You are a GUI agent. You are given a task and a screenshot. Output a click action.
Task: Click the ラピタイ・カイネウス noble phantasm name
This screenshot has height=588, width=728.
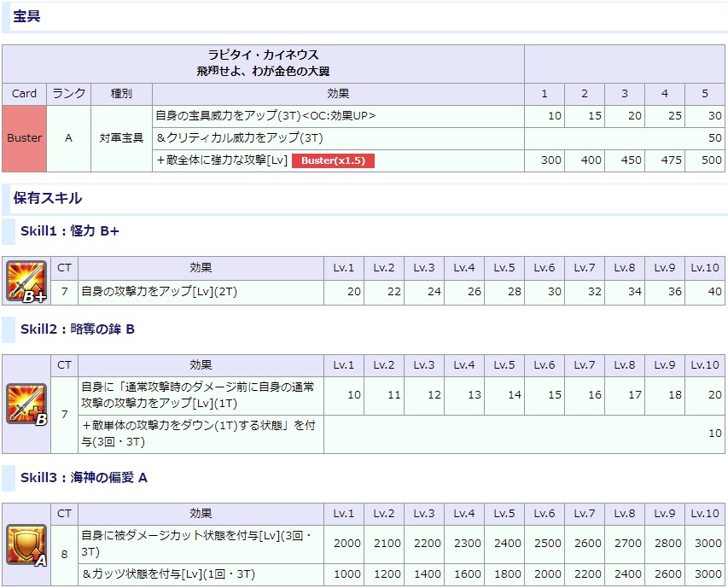(263, 55)
